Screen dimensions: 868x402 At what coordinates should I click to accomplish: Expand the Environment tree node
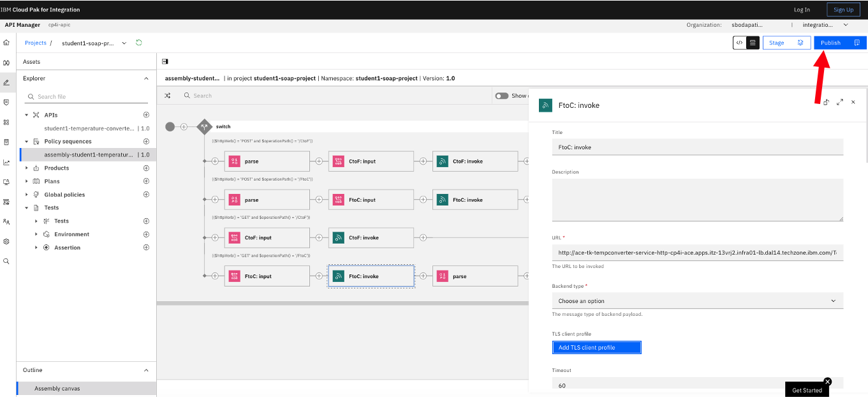point(36,234)
